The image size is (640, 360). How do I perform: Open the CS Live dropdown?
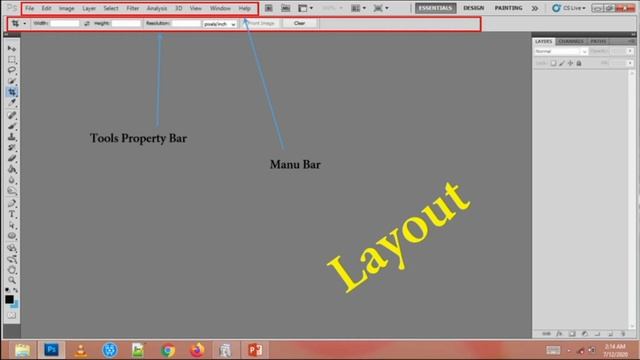click(x=569, y=8)
